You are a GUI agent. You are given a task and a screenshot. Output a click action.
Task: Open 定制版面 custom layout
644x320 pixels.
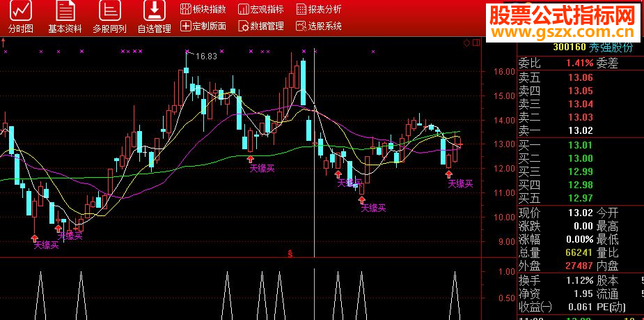203,26
